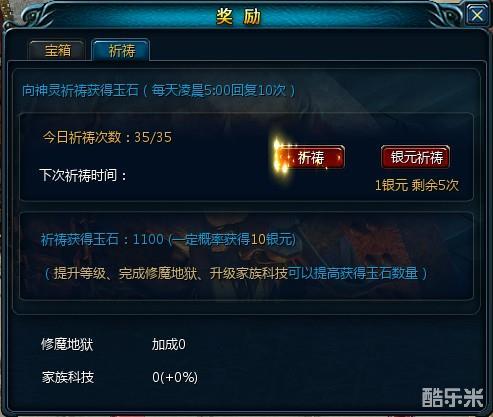Click the 0(+0%) family tech value
Image resolution: width=493 pixels, height=417 pixels.
(175, 377)
